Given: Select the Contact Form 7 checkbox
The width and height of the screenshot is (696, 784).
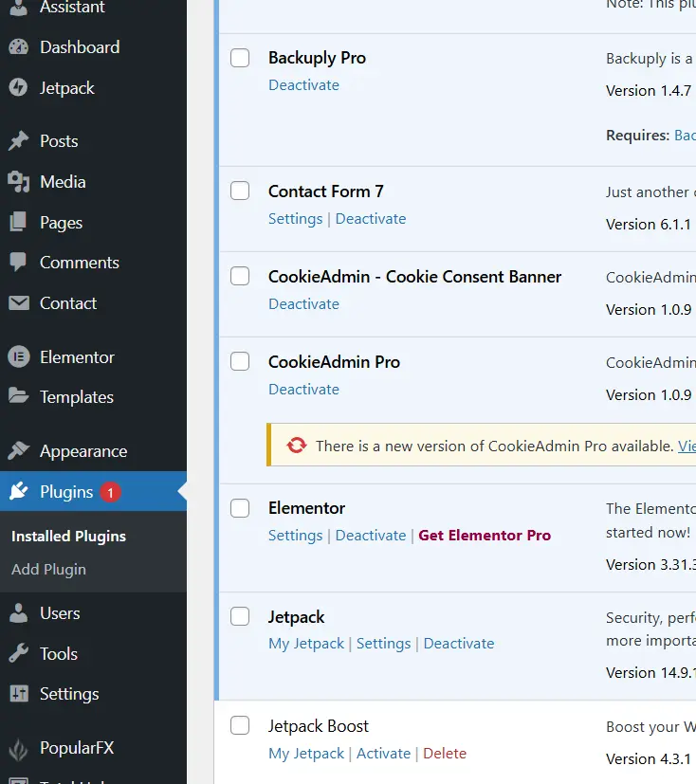Looking at the screenshot, I should pos(240,191).
